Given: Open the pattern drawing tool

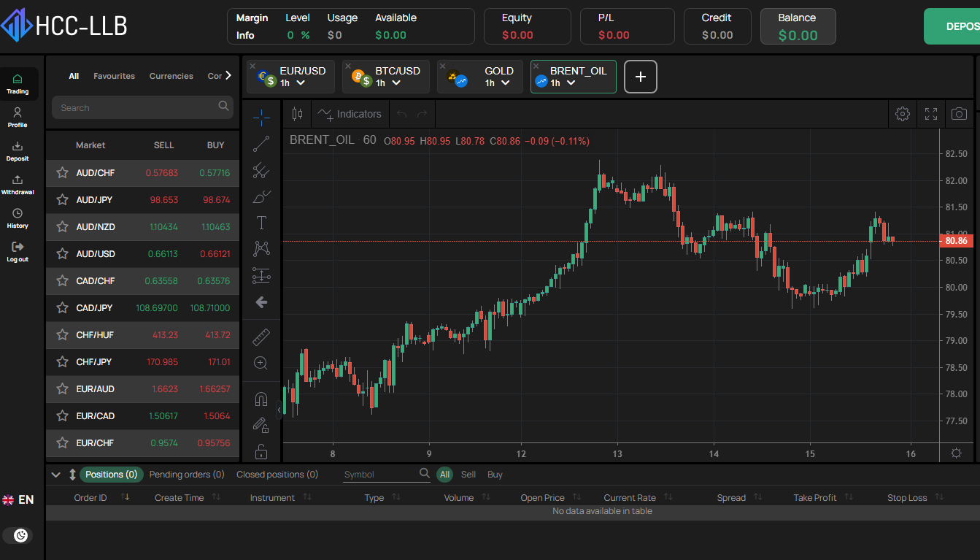Looking at the screenshot, I should [261, 249].
